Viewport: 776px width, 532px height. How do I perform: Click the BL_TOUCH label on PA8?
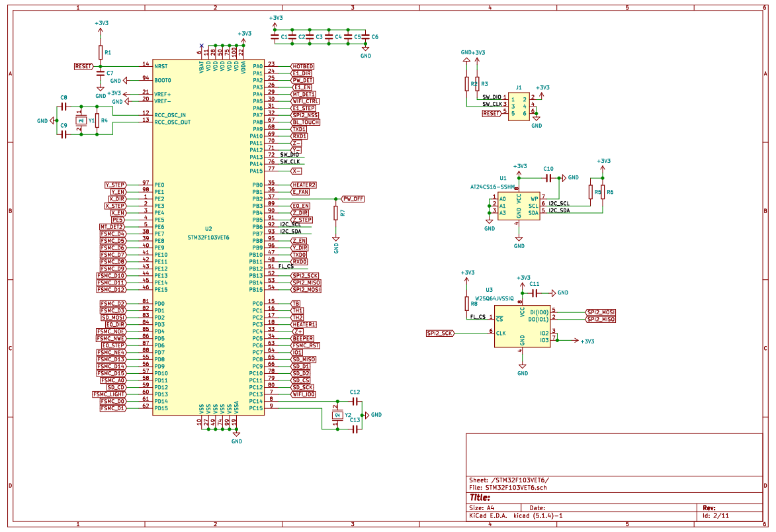[306, 122]
